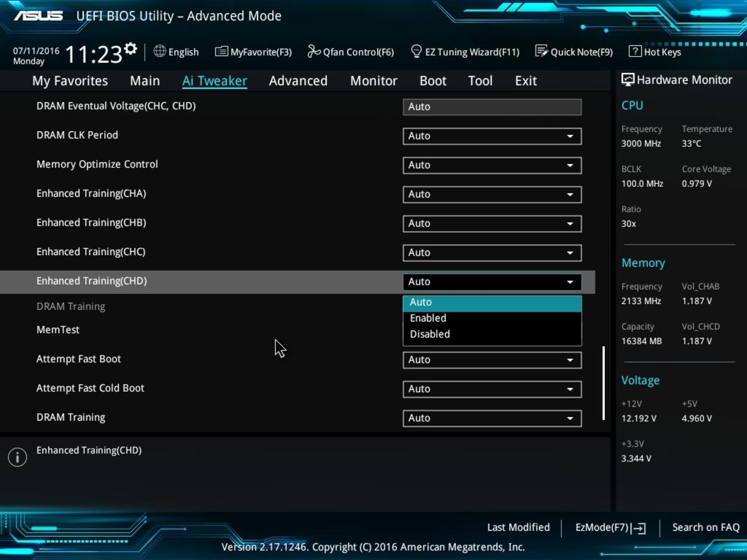The image size is (747, 560).
Task: Go to the Advanced tab
Action: (298, 81)
